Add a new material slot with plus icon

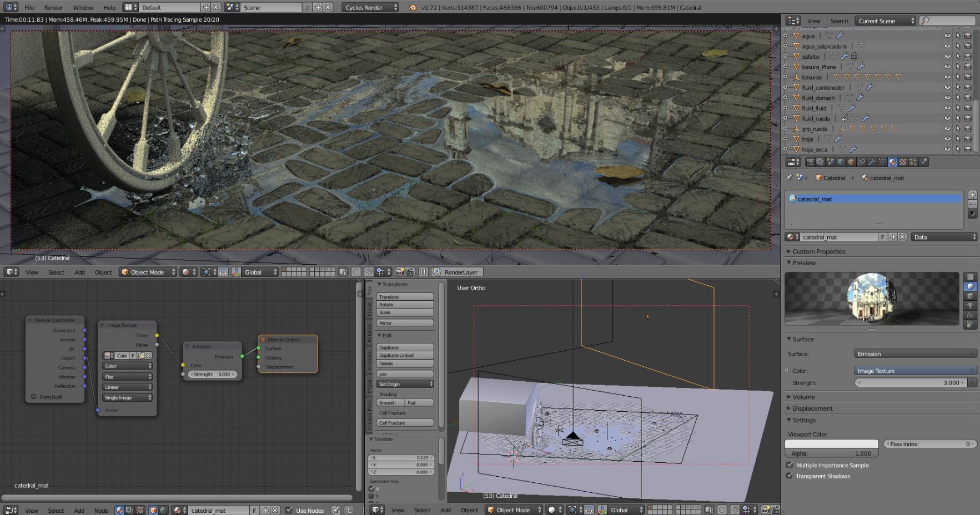972,195
